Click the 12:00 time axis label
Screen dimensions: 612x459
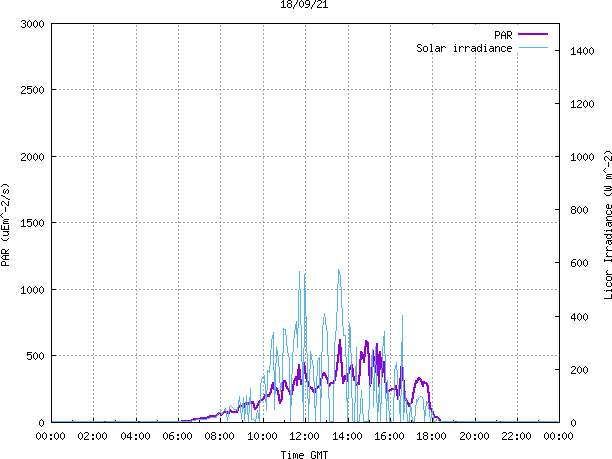(x=304, y=436)
